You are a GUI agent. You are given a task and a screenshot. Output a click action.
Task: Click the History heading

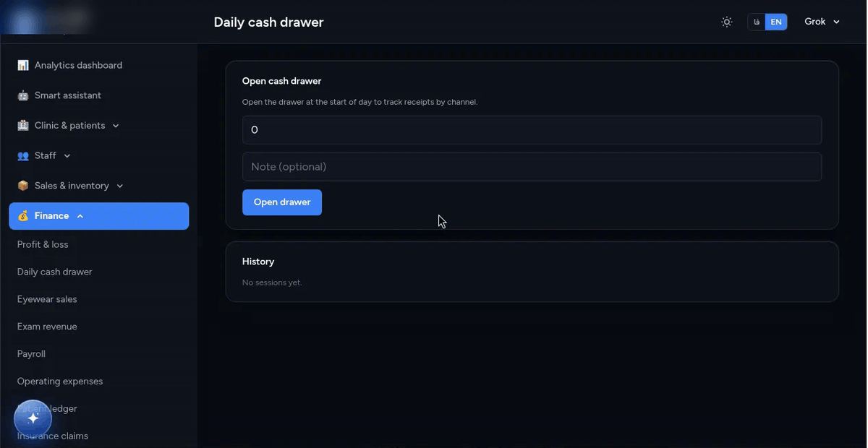(258, 262)
